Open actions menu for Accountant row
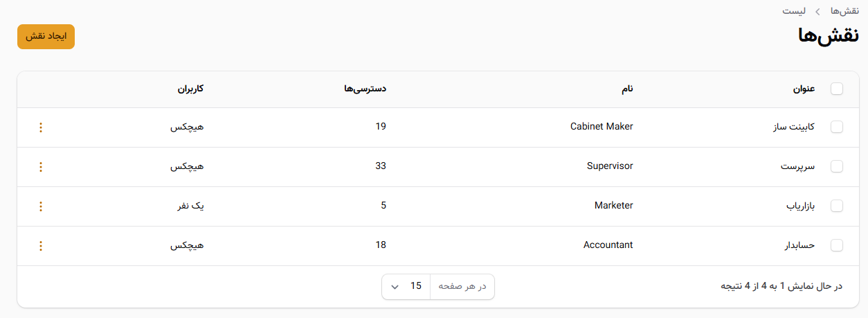 click(40, 246)
